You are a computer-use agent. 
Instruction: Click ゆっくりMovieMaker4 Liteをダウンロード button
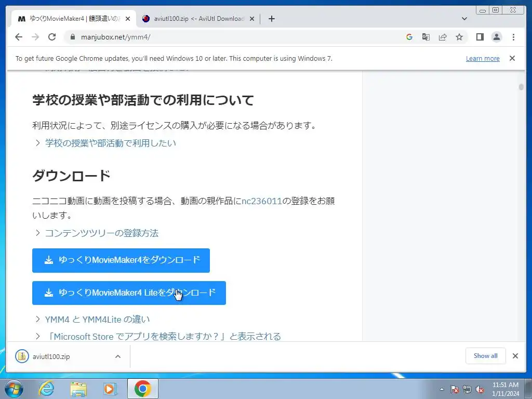[129, 293]
